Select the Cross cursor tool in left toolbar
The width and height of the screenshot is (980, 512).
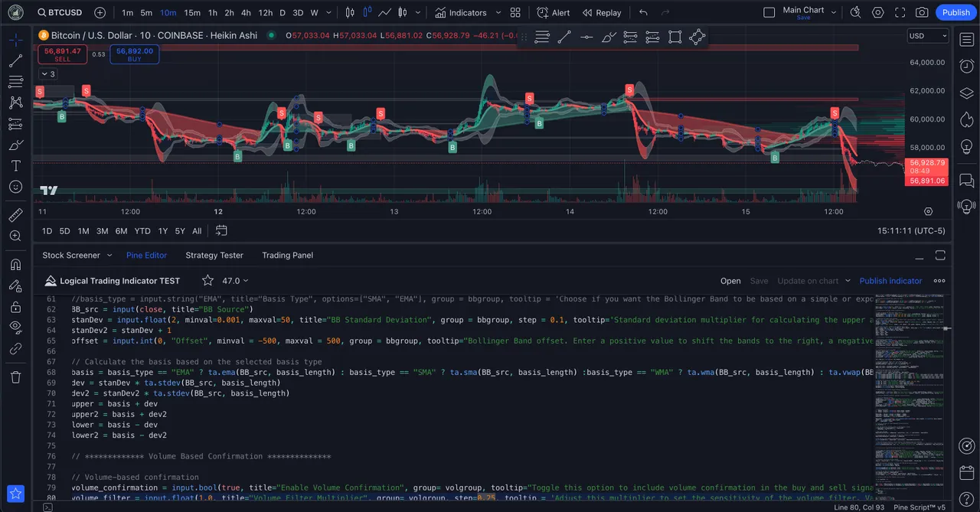tap(15, 41)
